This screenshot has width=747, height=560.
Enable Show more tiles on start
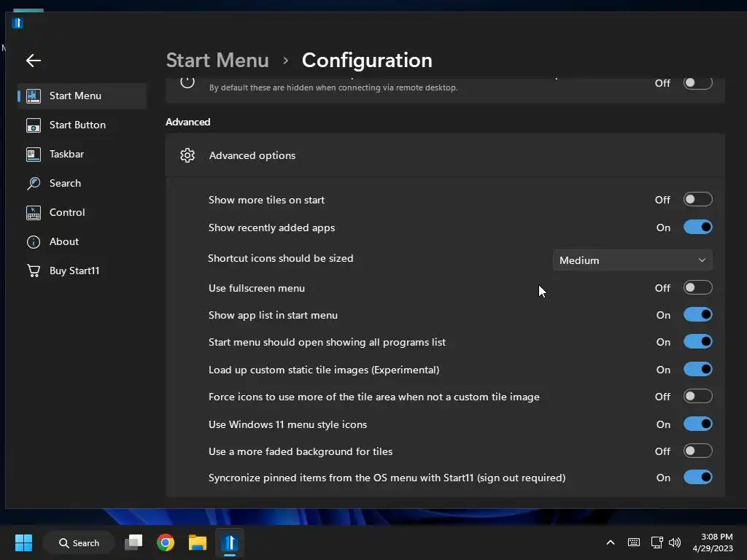click(x=698, y=199)
